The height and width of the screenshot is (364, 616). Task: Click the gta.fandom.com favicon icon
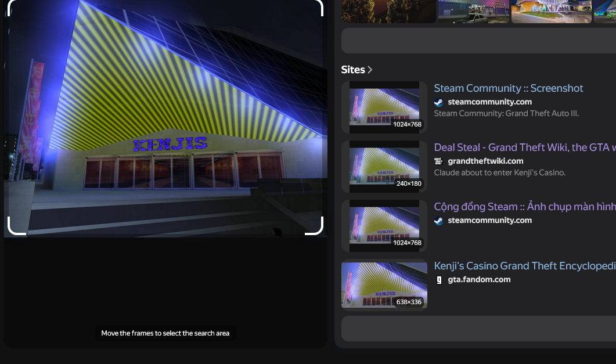coord(439,280)
